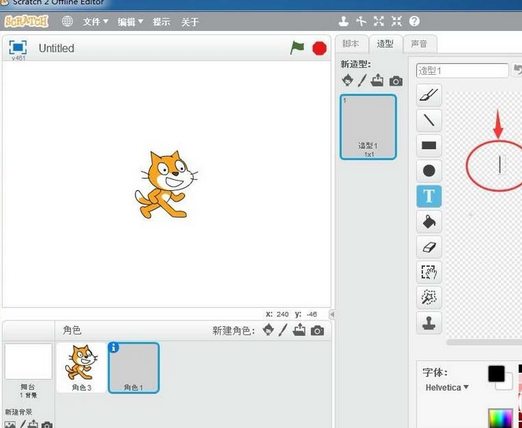Select the Remove background magic wand tool

(x=429, y=297)
